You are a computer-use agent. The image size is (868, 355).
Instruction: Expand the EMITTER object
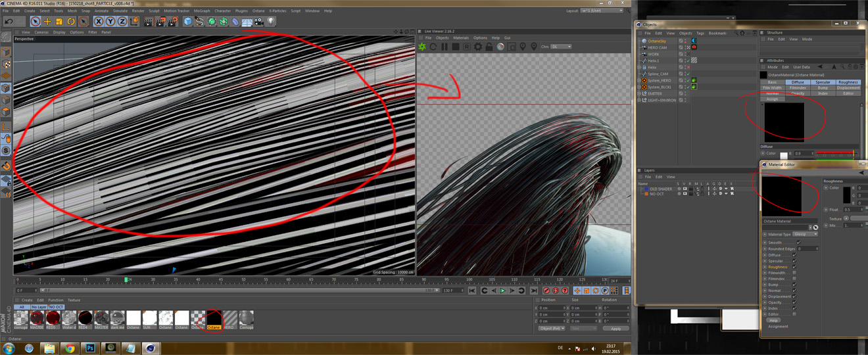(x=639, y=93)
